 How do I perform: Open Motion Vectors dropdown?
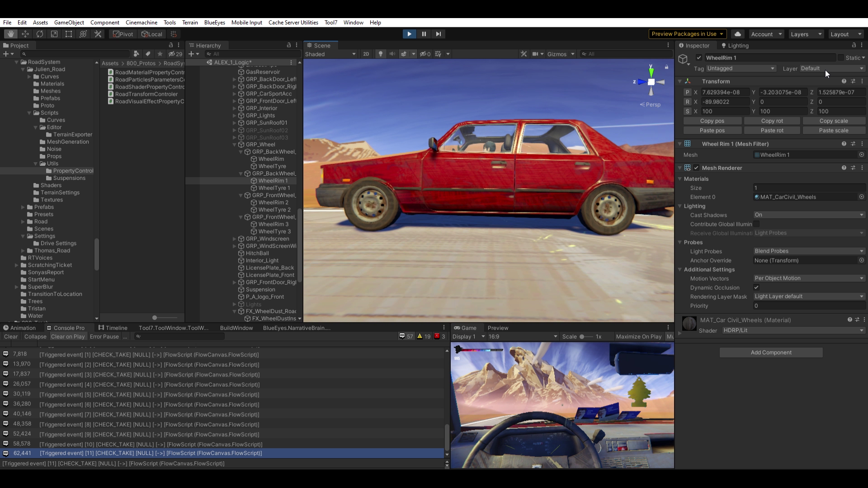point(809,278)
